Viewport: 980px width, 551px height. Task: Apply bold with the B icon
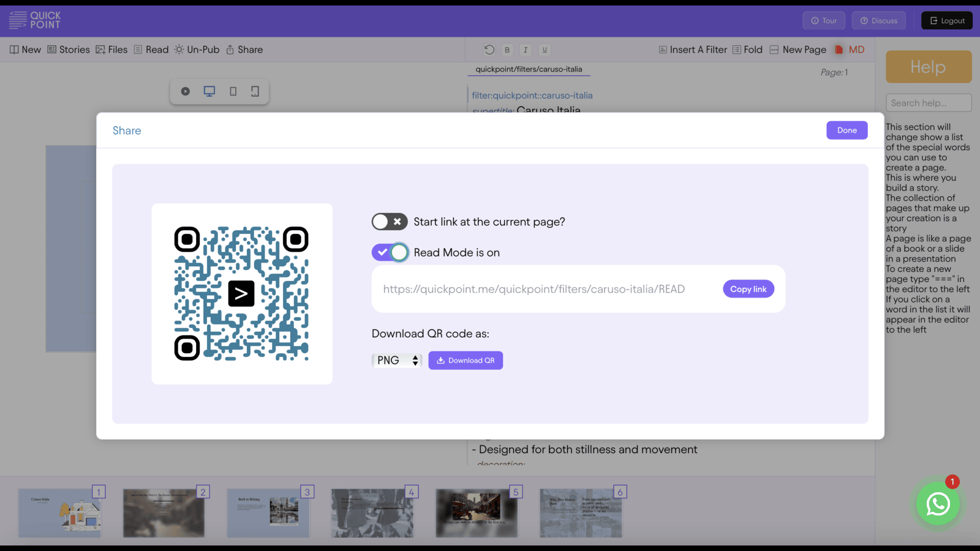tap(507, 50)
